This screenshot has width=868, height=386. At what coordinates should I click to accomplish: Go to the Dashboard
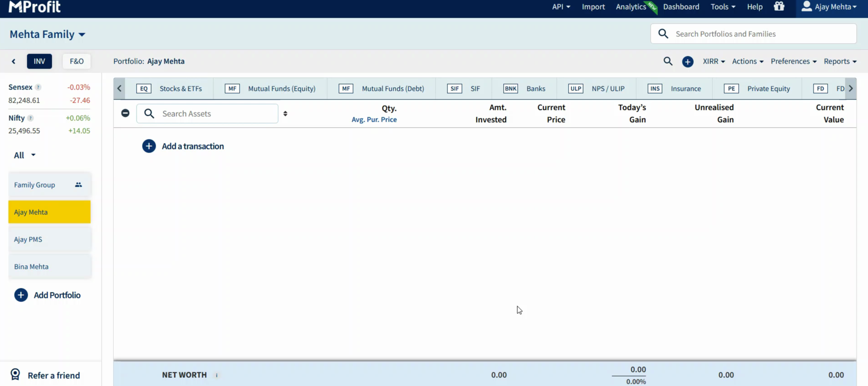(681, 7)
